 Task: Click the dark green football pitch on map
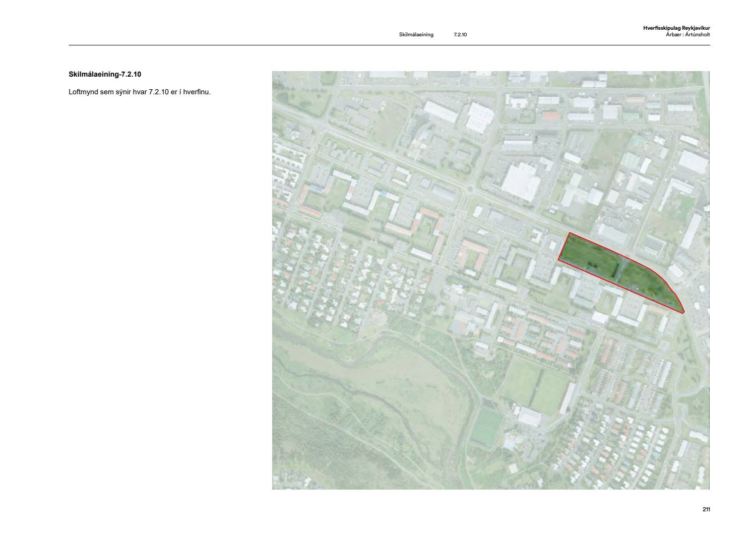pyautogui.click(x=485, y=427)
